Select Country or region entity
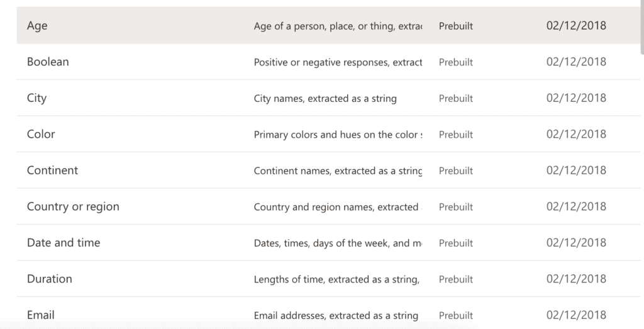Screen dimensions: 644x329 tap(73, 206)
